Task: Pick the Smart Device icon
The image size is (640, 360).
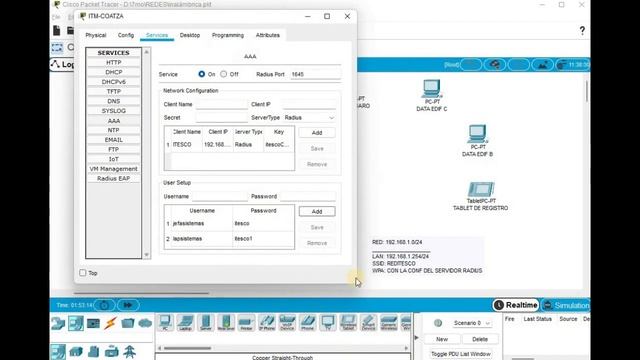Action: pyautogui.click(x=368, y=322)
